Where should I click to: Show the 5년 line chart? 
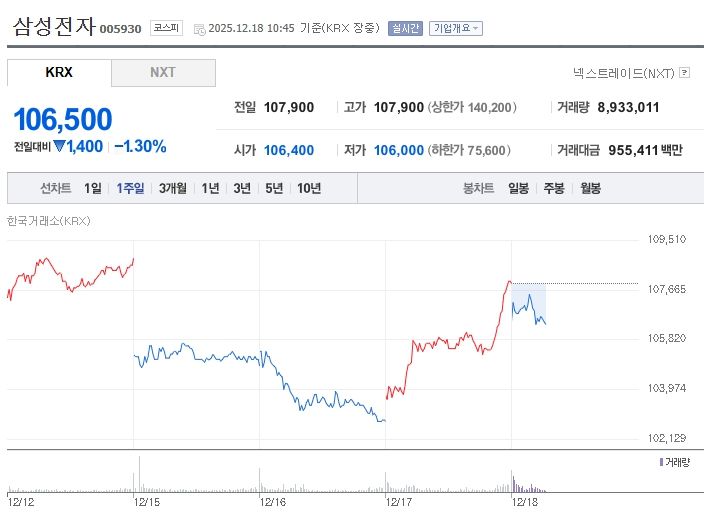[274, 188]
